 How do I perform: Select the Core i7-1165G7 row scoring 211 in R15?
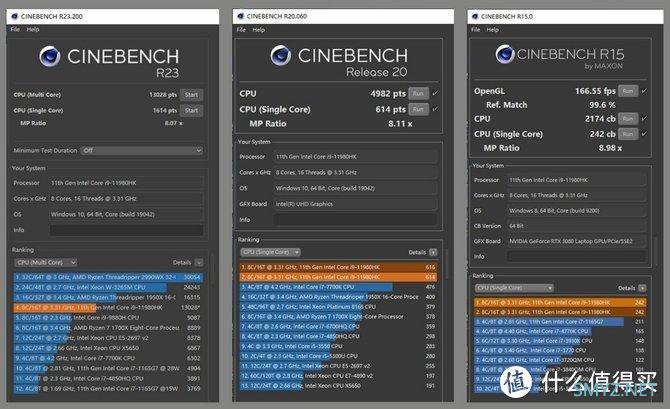tap(560, 321)
